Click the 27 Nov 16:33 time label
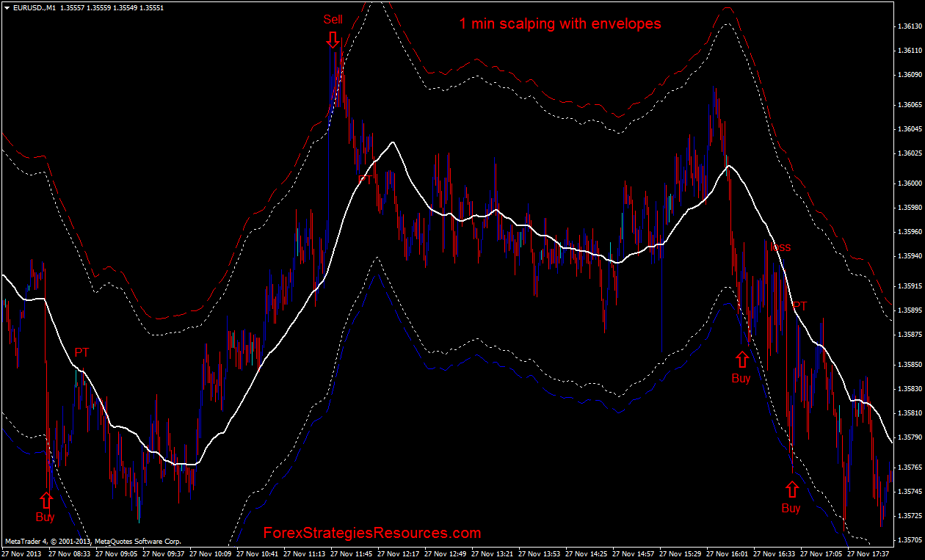Screen dimensions: 925x560 coord(775,554)
